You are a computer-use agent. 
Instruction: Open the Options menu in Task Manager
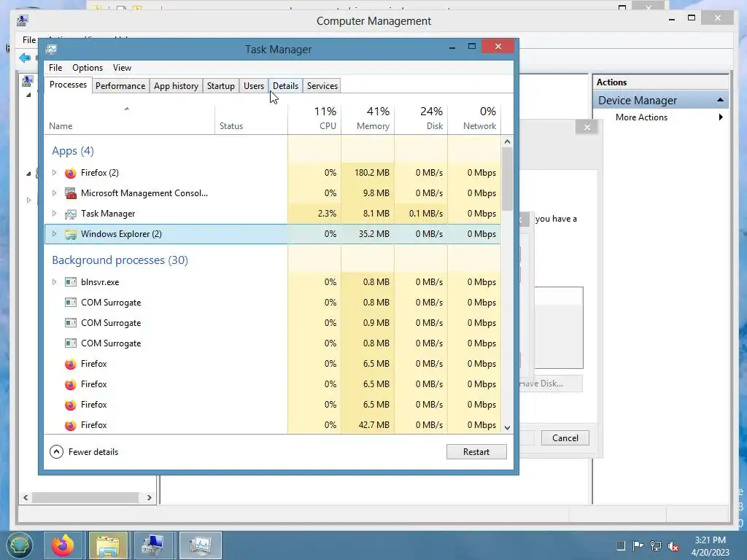pos(88,68)
